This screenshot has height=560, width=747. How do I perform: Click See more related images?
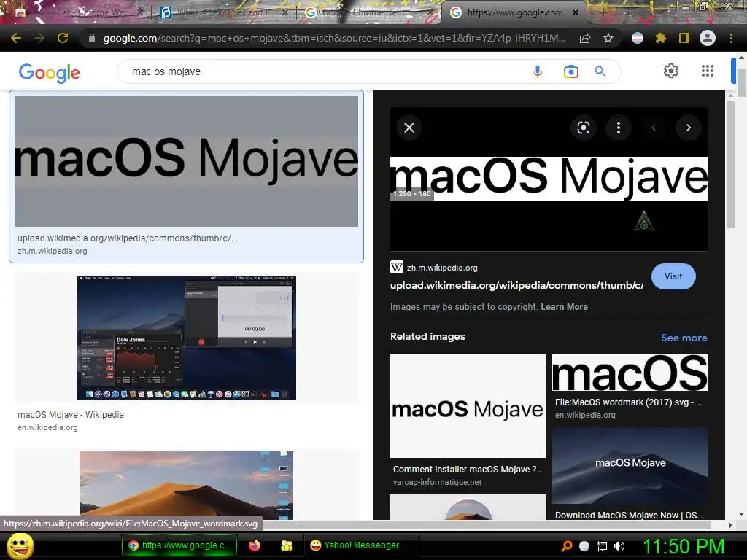coord(684,338)
